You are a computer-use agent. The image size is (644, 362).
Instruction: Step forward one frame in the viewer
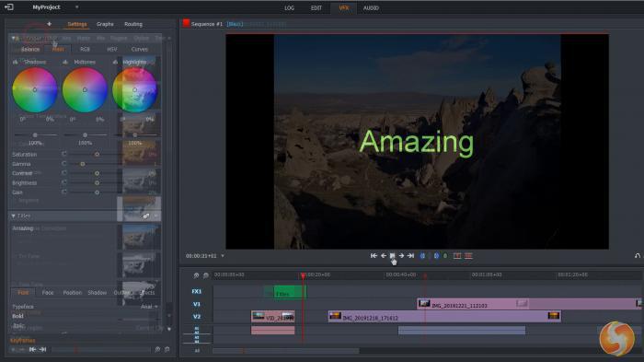(401, 256)
